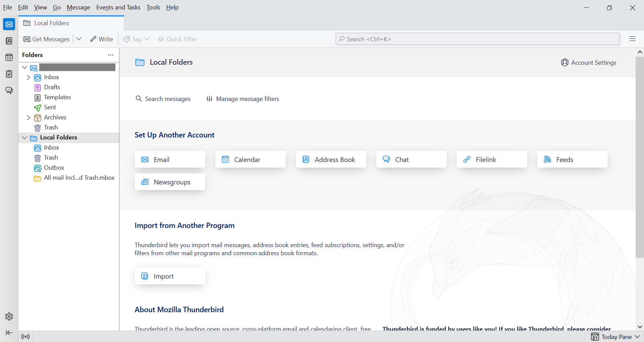Viewport: 644px width, 342px height.
Task: Open the Get Messages dropdown arrow
Action: pos(79,39)
